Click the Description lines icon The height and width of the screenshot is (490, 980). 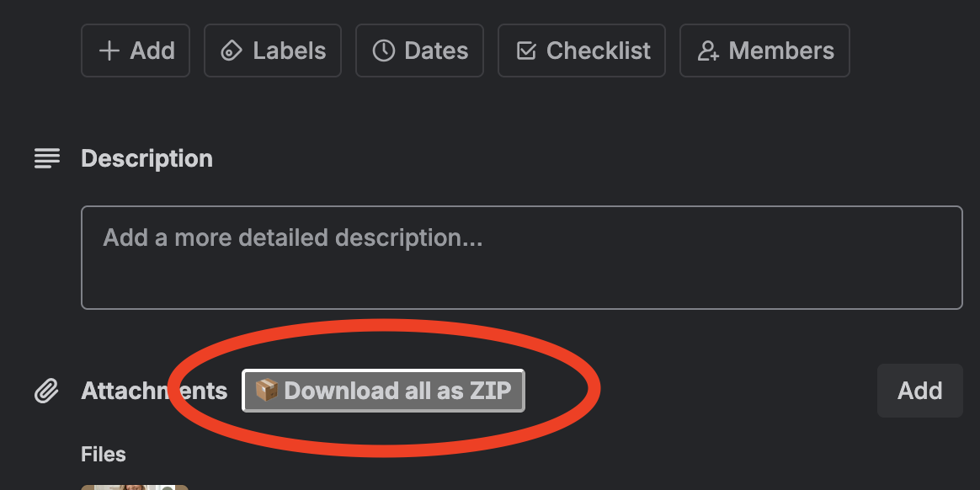(x=46, y=157)
